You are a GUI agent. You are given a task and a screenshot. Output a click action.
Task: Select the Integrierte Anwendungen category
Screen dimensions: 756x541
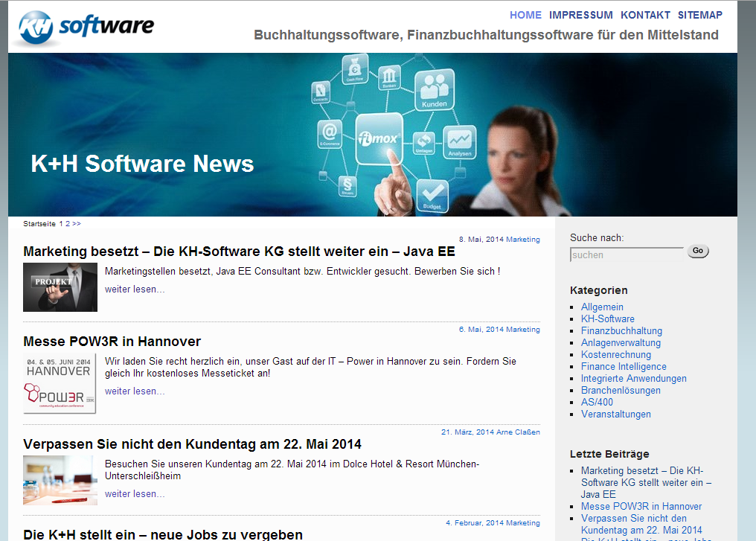click(633, 379)
